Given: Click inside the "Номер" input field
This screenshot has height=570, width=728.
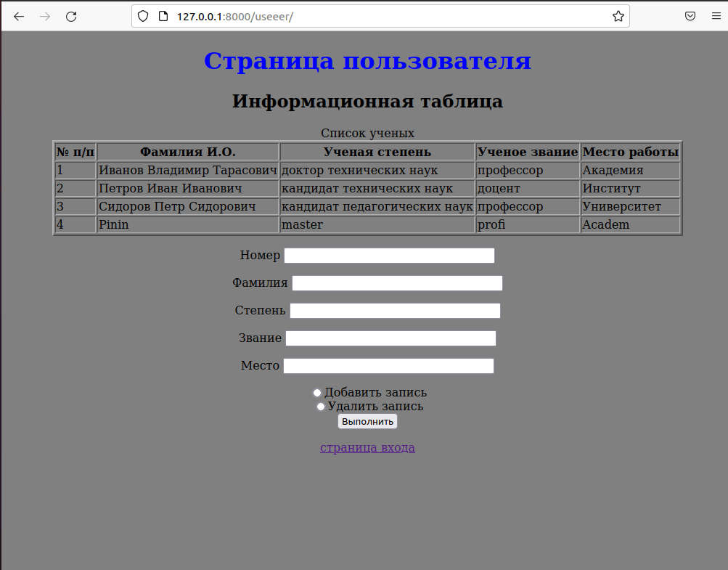Looking at the screenshot, I should pyautogui.click(x=388, y=255).
